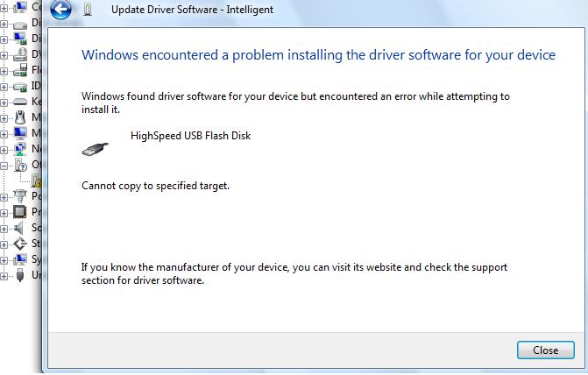Click the HighSpeed USB Flash Disk label
The width and height of the screenshot is (588, 375).
point(190,136)
